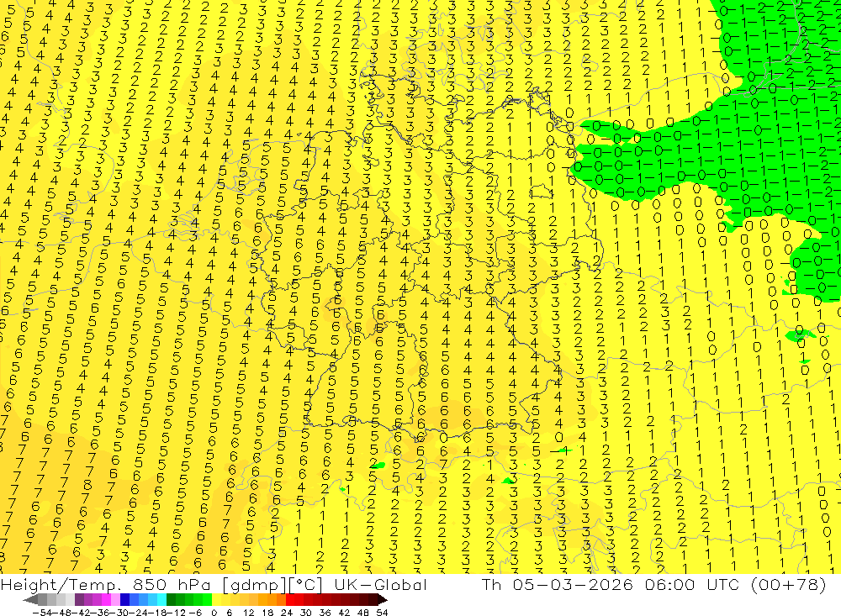841x616 pixels.
Task: Click the '-54' legend label
Action: click(42, 613)
